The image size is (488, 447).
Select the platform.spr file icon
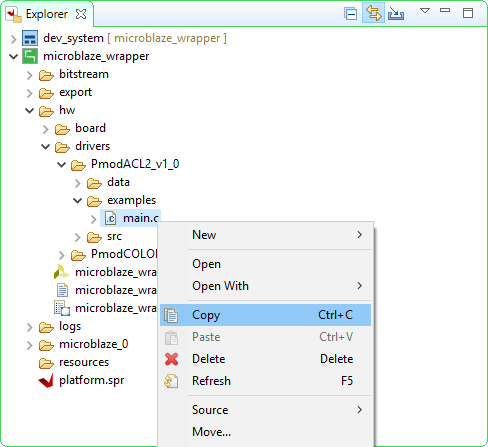tap(46, 380)
